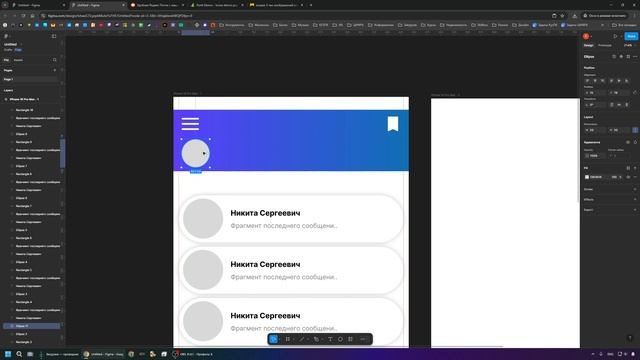Click the hamburger menu icon in design
This screenshot has height=360, width=640.
190,124
